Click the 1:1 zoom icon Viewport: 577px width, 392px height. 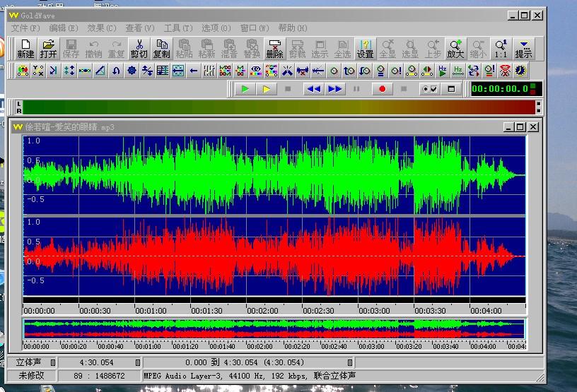point(501,49)
